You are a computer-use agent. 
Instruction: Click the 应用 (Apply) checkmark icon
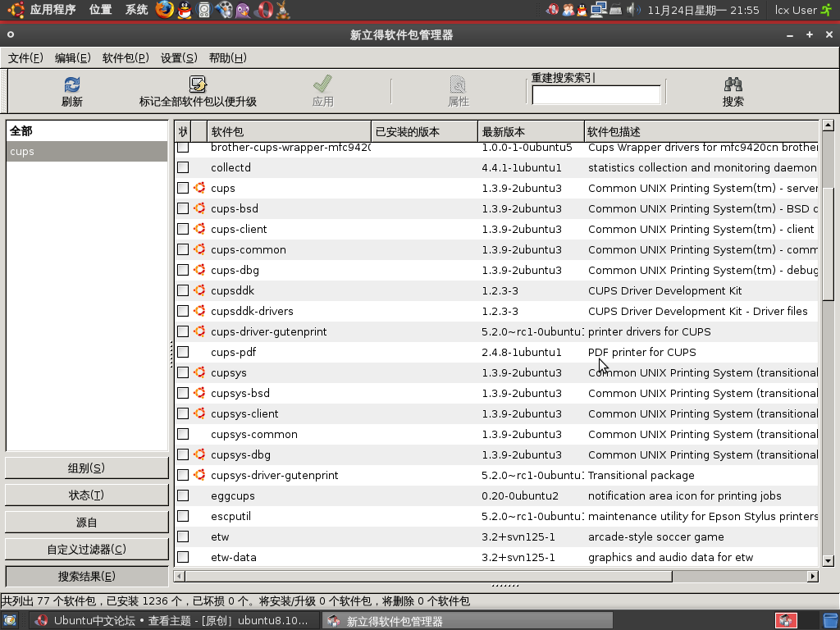pos(322,84)
